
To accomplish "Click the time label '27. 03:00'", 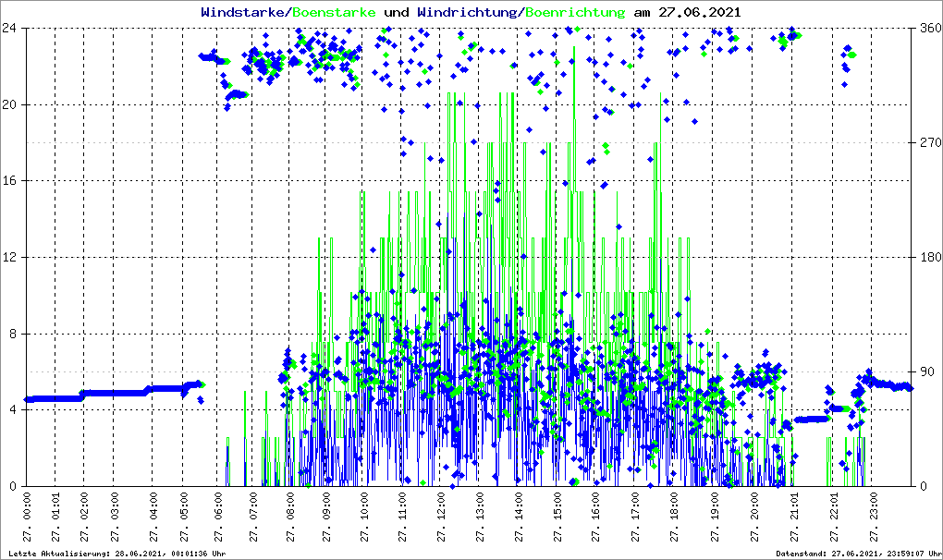I will click(x=115, y=517).
